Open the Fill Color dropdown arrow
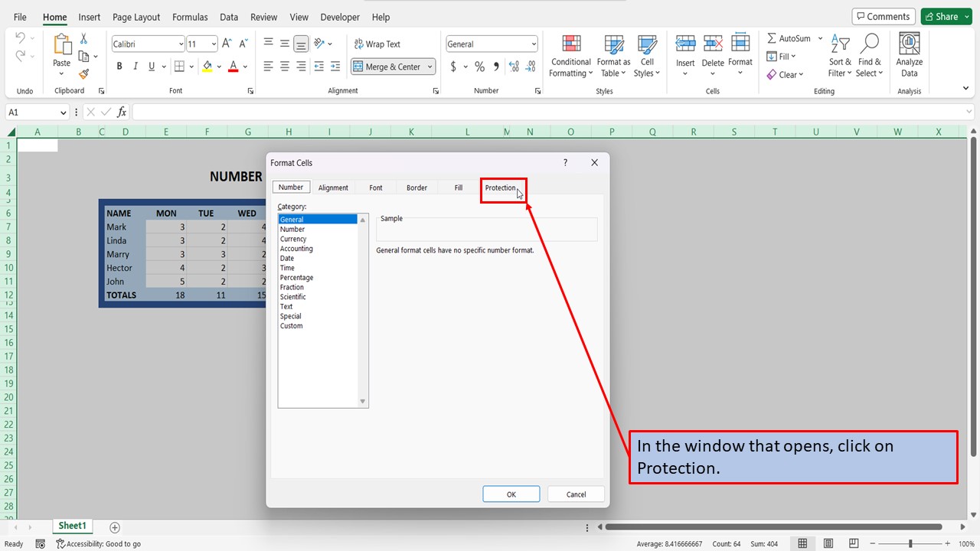The width and height of the screenshot is (980, 551). tap(220, 66)
